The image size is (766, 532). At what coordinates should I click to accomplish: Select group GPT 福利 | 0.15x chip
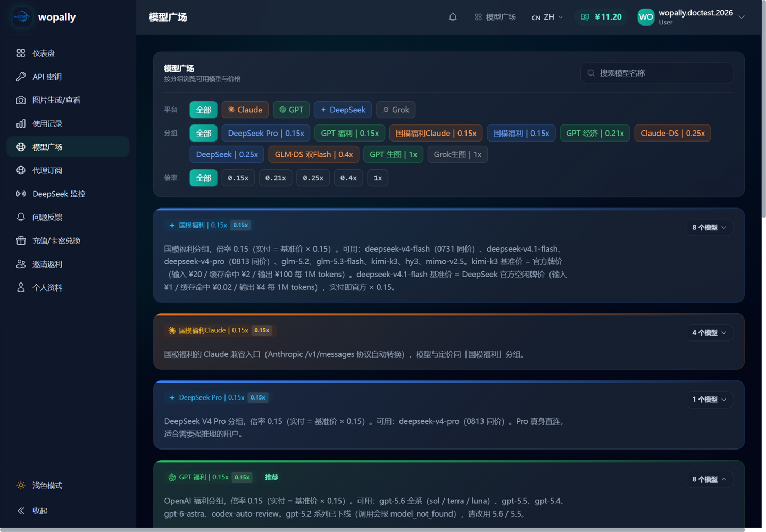[x=350, y=133]
